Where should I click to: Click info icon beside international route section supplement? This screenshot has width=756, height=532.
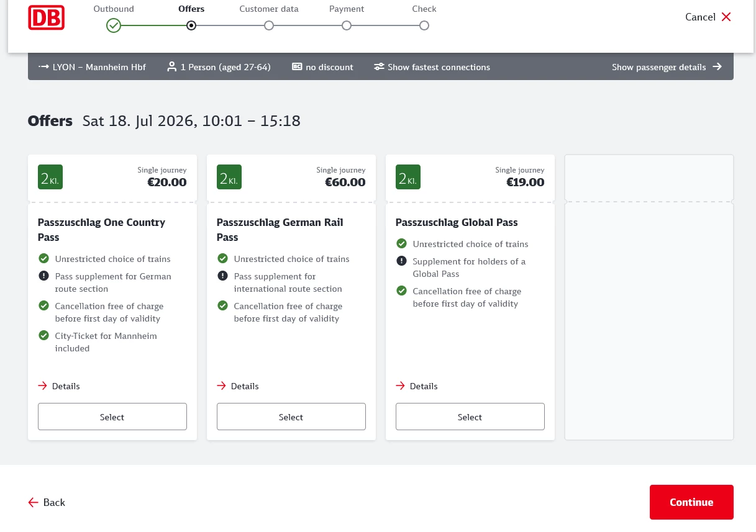coord(222,276)
